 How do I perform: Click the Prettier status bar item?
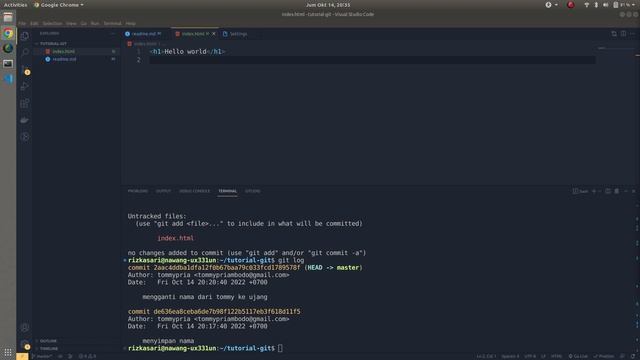coord(604,356)
